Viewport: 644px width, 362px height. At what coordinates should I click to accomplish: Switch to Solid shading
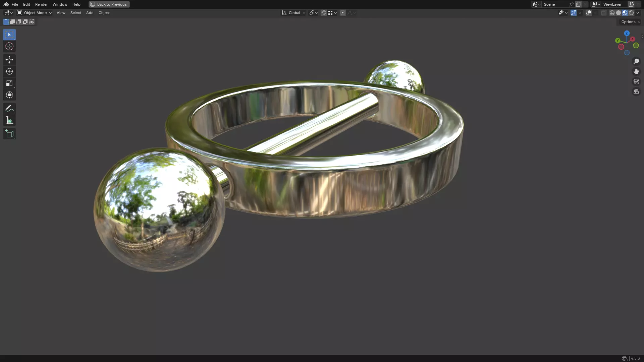coord(619,13)
